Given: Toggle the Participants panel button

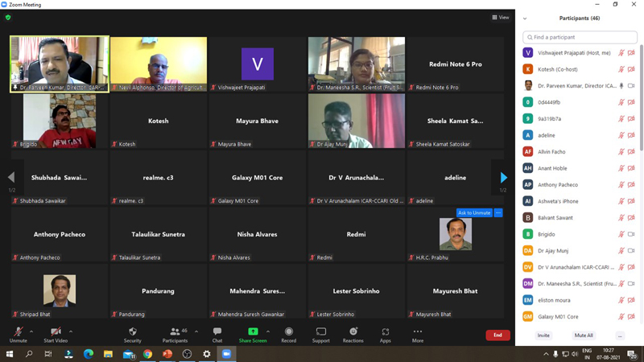Looking at the screenshot, I should 175,335.
